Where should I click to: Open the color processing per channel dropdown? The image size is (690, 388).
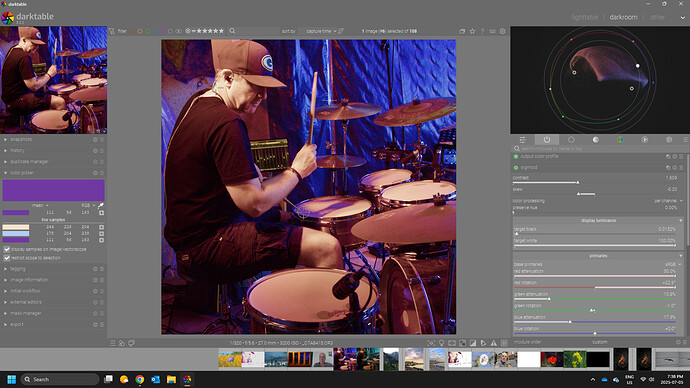[668, 201]
